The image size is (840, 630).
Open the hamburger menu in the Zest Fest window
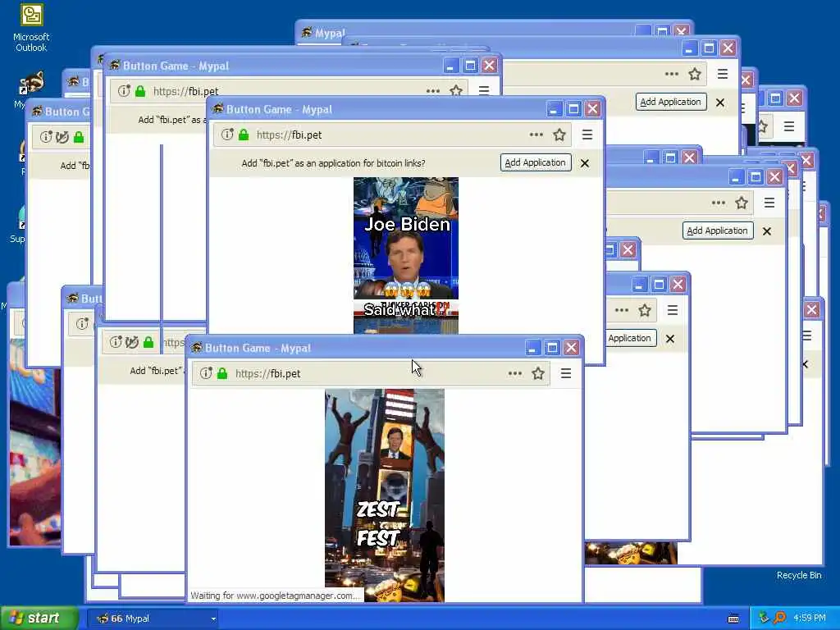566,373
